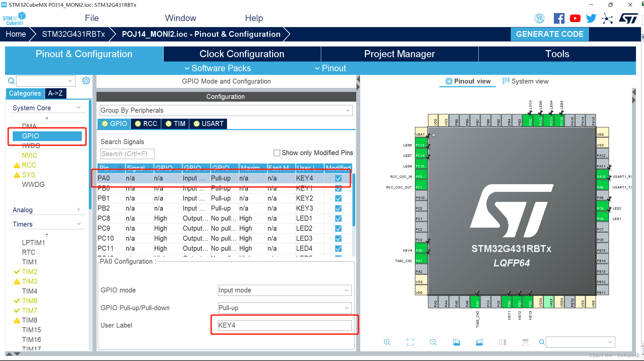Select TIM2 in Timers list
The image size is (644, 361).
[29, 272]
